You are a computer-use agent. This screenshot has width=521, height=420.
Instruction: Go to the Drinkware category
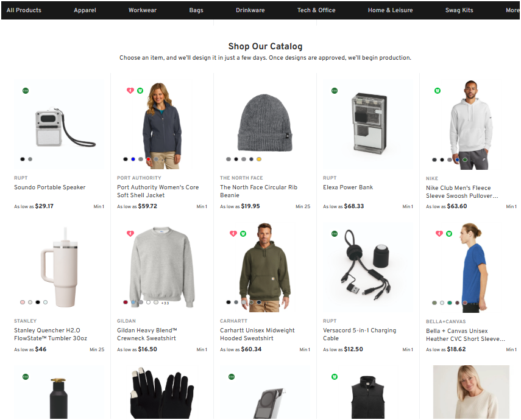(x=250, y=10)
